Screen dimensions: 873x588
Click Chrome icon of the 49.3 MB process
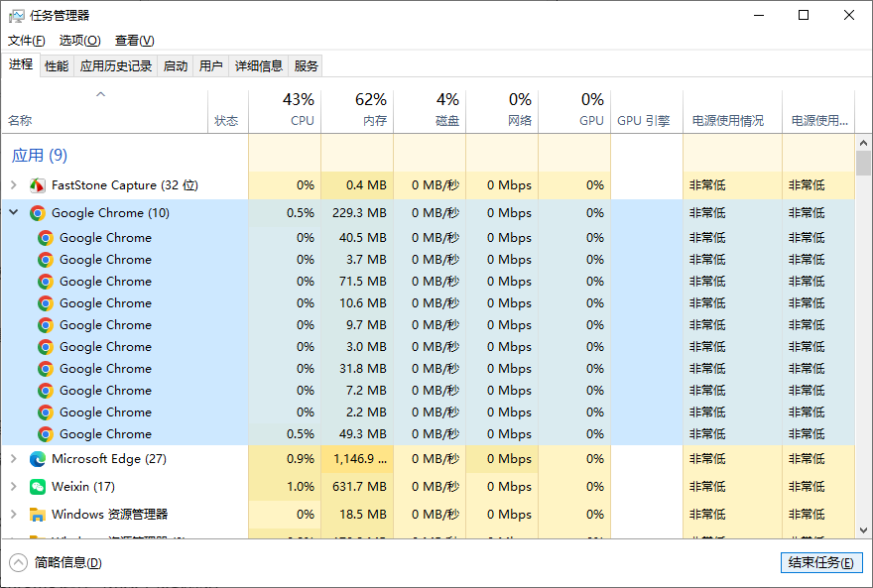pyautogui.click(x=45, y=434)
